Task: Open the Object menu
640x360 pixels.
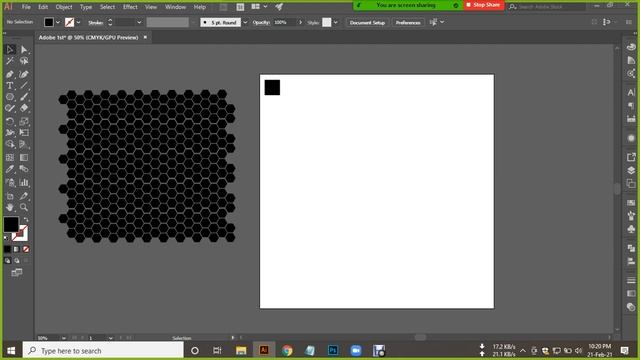Action: pyautogui.click(x=64, y=7)
